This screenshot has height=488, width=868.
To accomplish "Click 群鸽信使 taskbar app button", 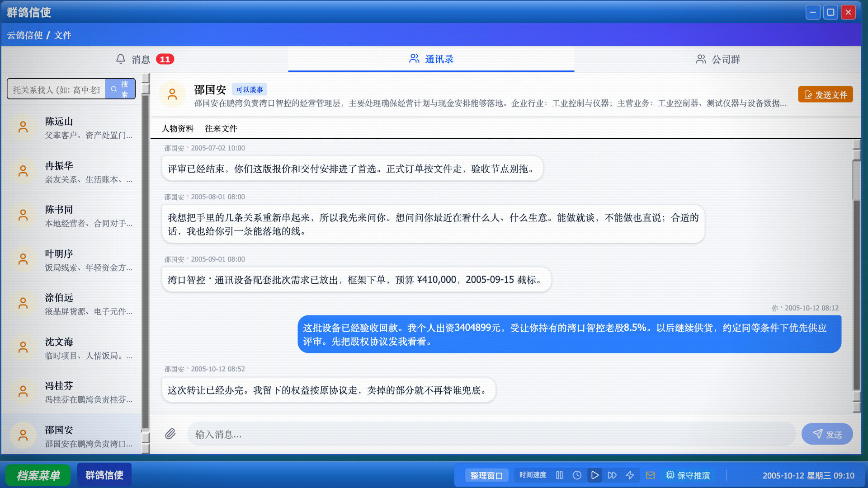I will [104, 475].
